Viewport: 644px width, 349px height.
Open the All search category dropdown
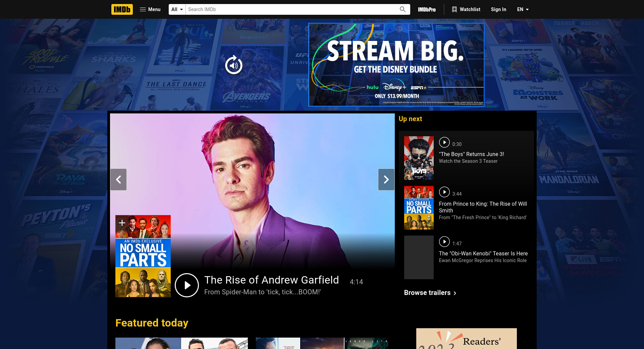pyautogui.click(x=177, y=9)
